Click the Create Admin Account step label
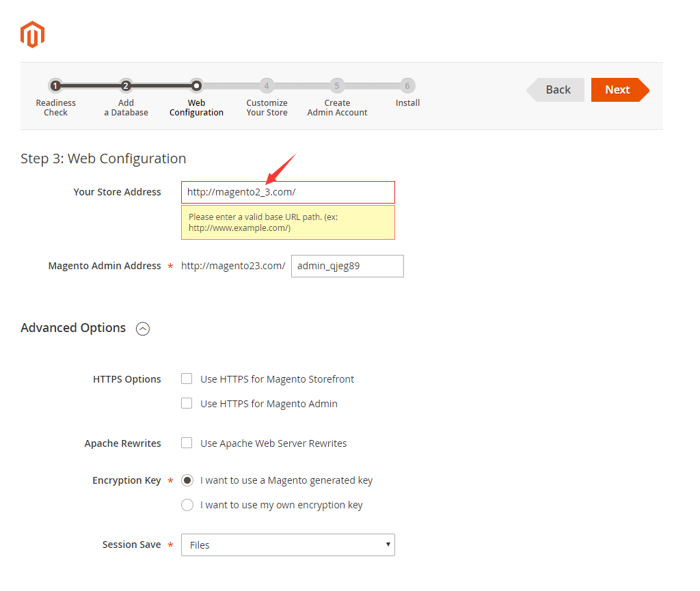 pyautogui.click(x=337, y=107)
